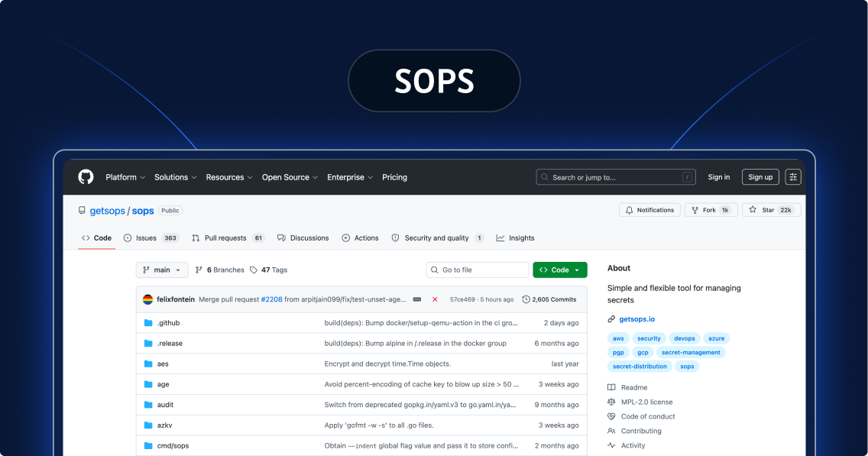The width and height of the screenshot is (868, 456).
Task: Switch to the Insights tab
Action: [x=515, y=238]
